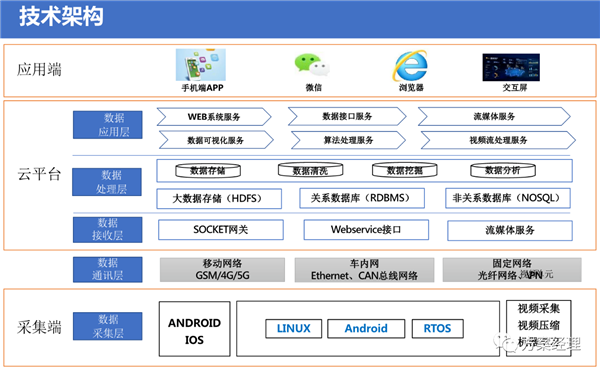The height and width of the screenshot is (370, 600).
Task: Click the 交互屏 dashboard screen thumbnail
Action: click(511, 67)
